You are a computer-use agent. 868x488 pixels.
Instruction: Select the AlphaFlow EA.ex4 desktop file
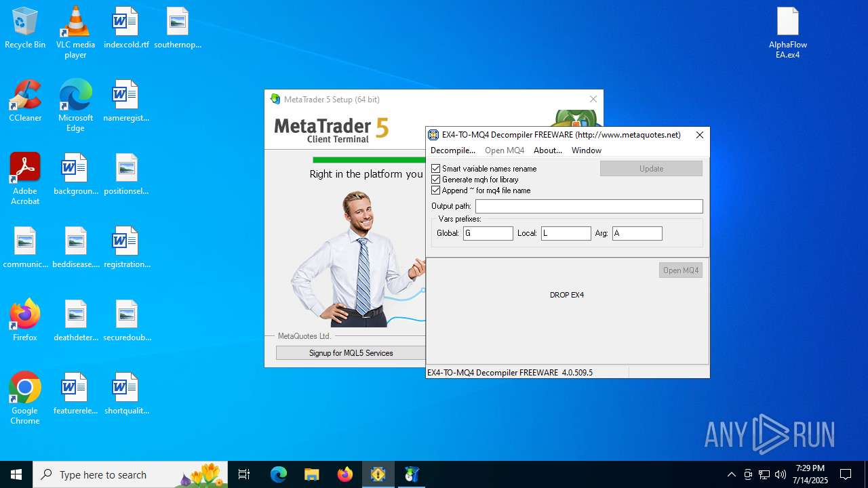(x=788, y=33)
